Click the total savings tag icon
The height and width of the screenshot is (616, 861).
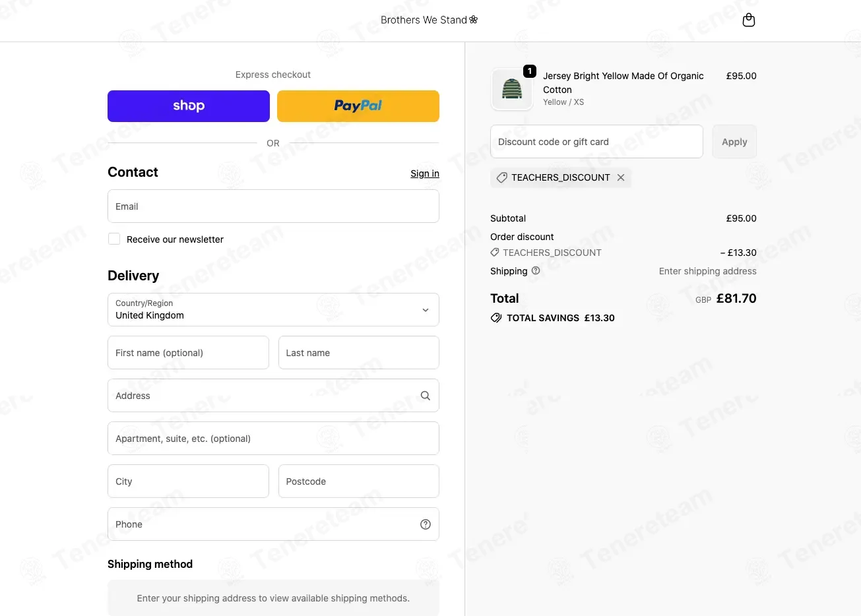click(x=496, y=318)
